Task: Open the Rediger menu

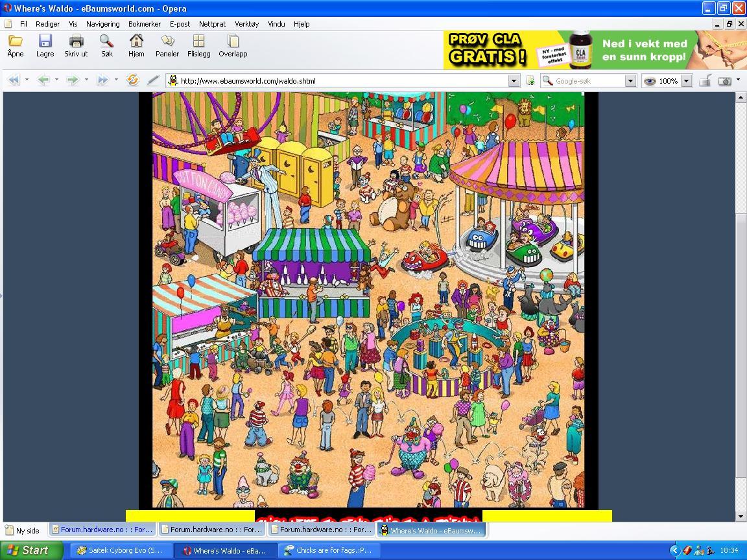Action: click(47, 24)
